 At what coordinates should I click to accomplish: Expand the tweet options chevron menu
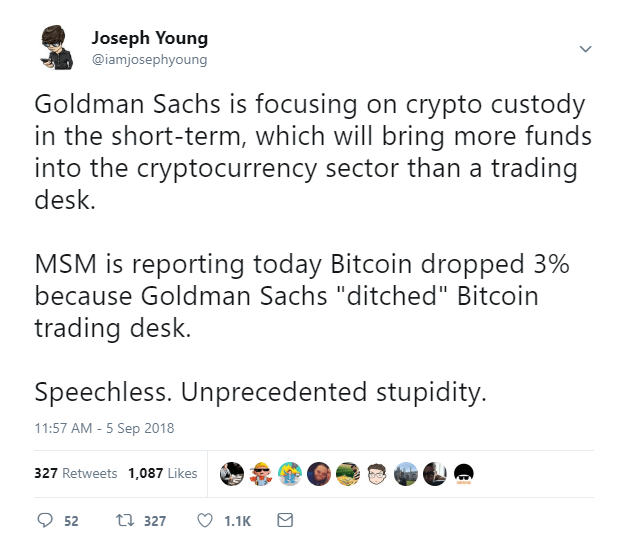tap(586, 48)
